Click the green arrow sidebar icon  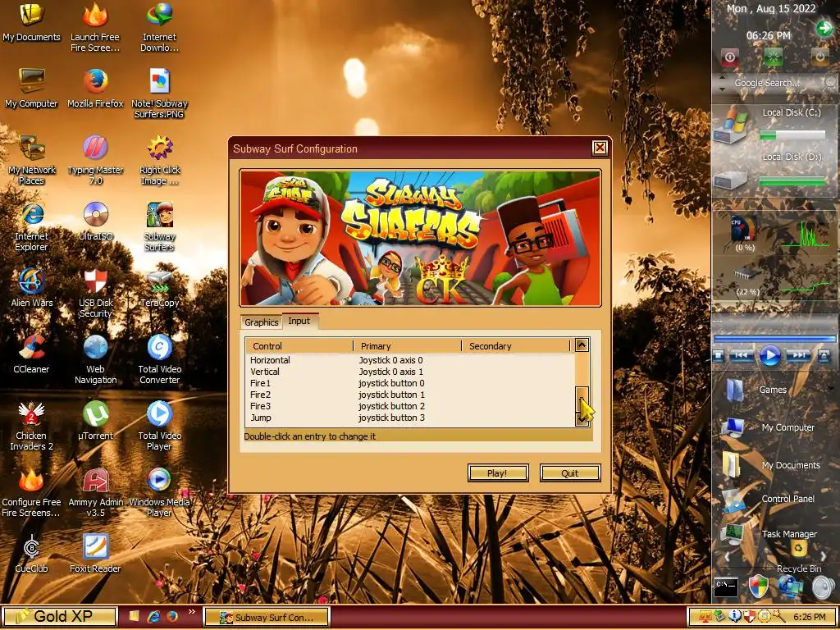(824, 29)
